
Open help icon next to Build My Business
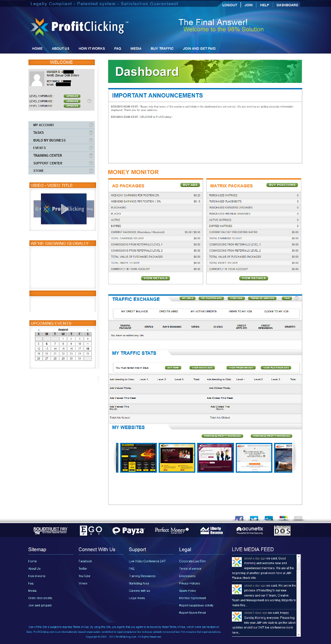(x=91, y=140)
